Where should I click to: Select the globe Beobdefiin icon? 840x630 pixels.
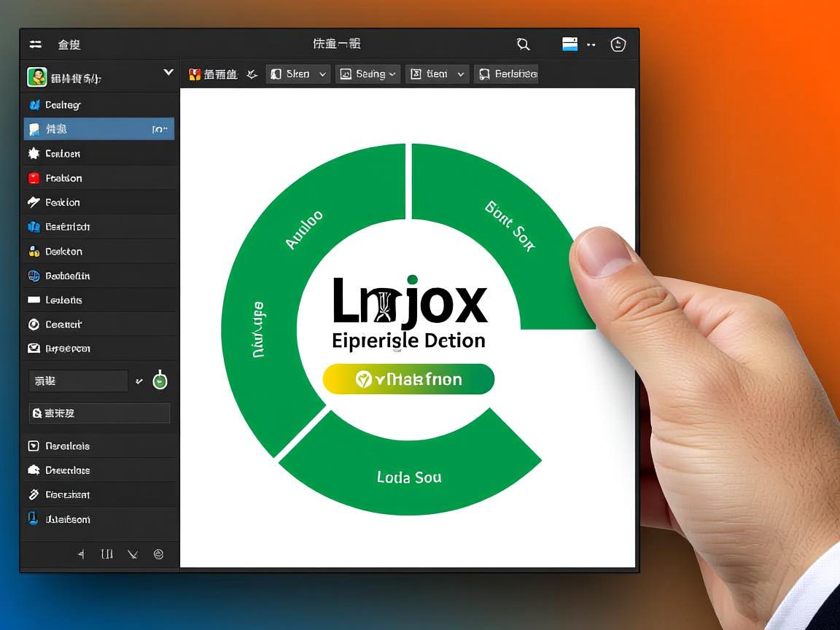coord(34,276)
